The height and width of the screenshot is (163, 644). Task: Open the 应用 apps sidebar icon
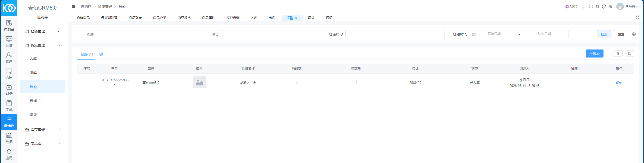(9, 154)
